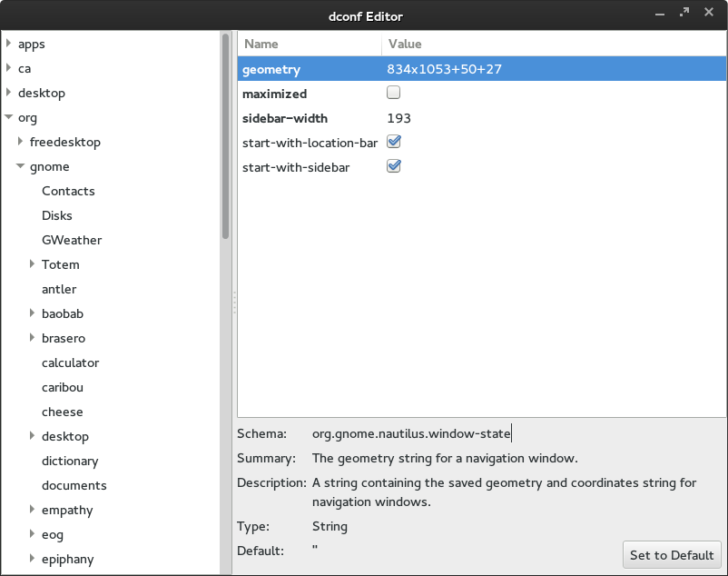Close the dconf Editor window
This screenshot has width=728, height=576.
tap(708, 13)
